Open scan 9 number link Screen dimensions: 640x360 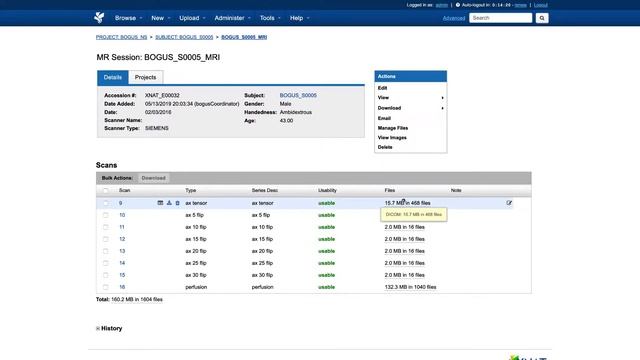[x=120, y=203]
